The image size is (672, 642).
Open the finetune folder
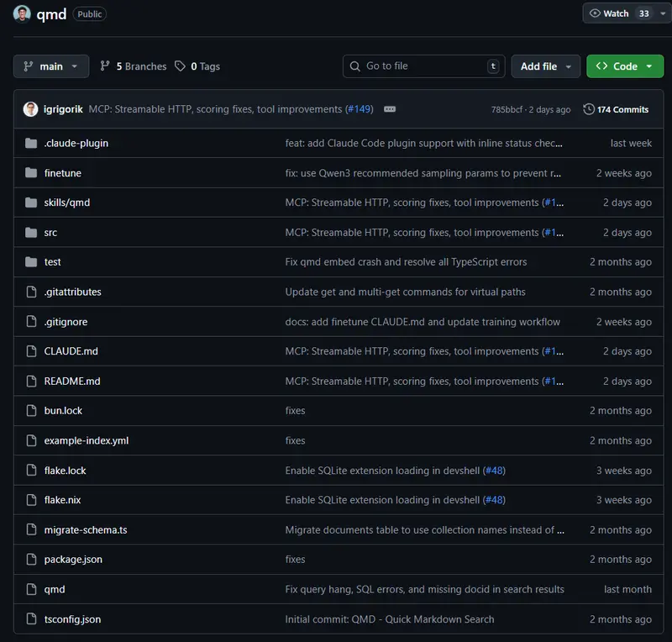[63, 173]
